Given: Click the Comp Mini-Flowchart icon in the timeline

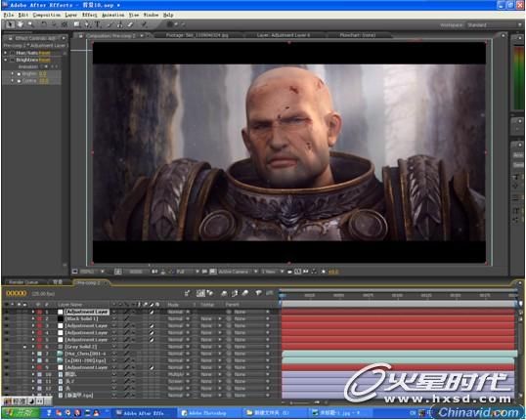Looking at the screenshot, I should click(187, 293).
